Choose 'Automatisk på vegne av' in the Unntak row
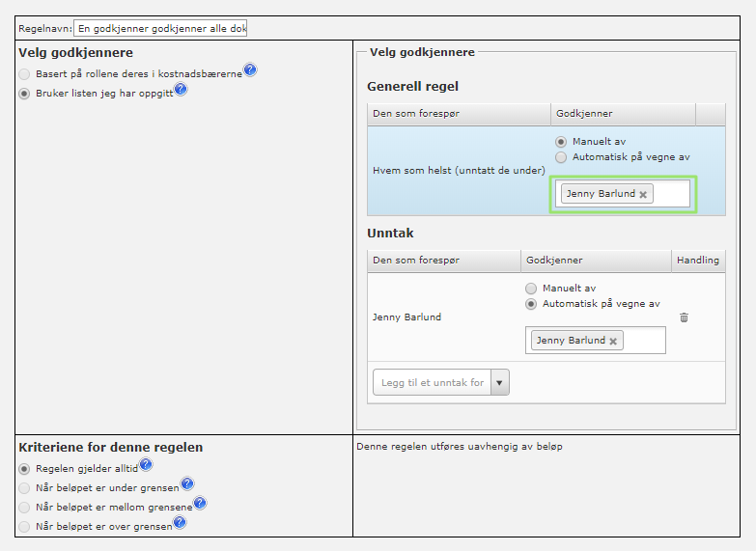This screenshot has height=551, width=756. click(x=531, y=304)
